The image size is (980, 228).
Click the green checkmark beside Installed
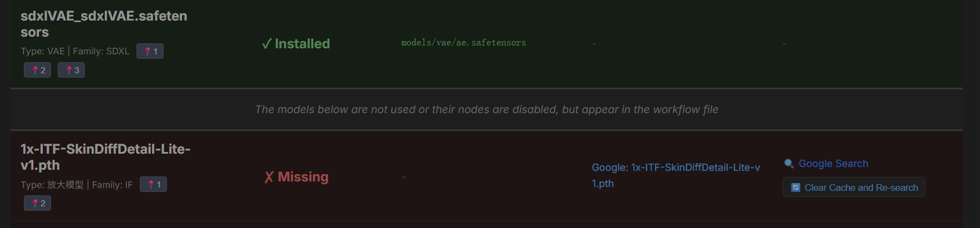[267, 43]
